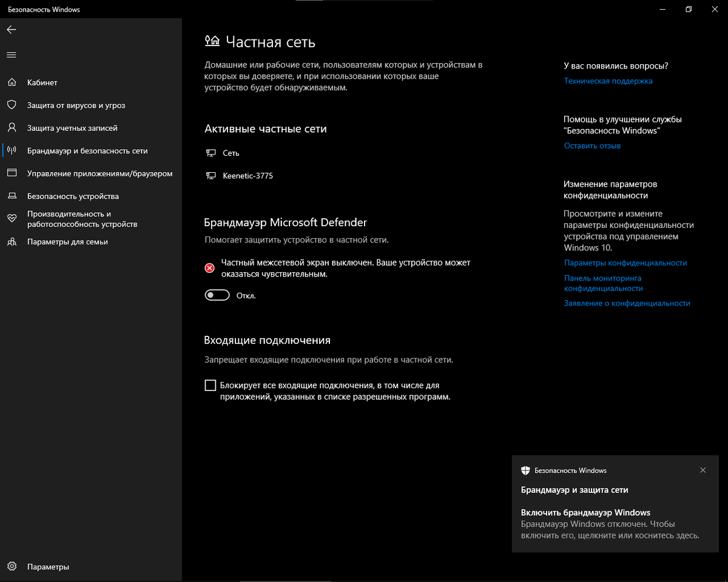Click the Keenetic-3775 network name

(248, 176)
